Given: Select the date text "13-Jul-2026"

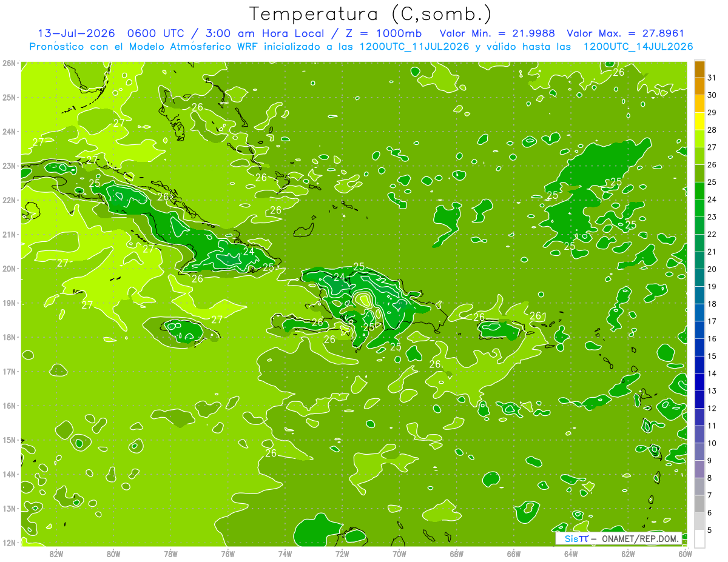Looking at the screenshot, I should click(76, 33).
